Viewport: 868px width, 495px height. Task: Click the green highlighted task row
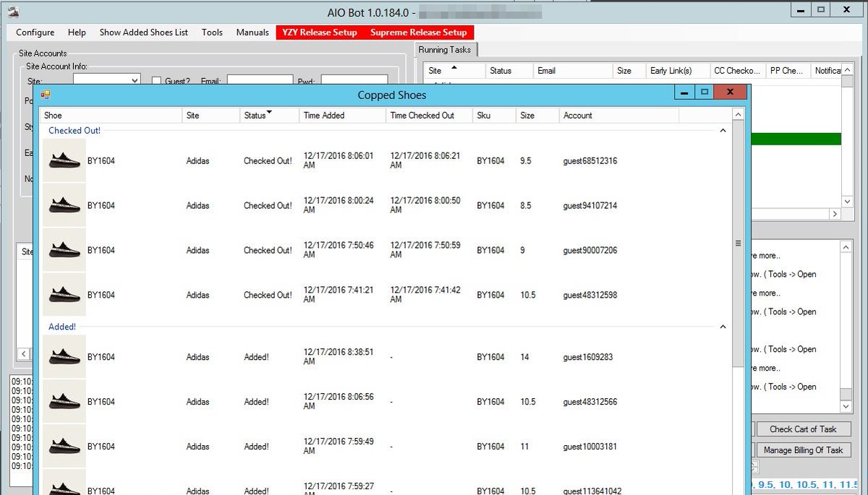(x=796, y=139)
